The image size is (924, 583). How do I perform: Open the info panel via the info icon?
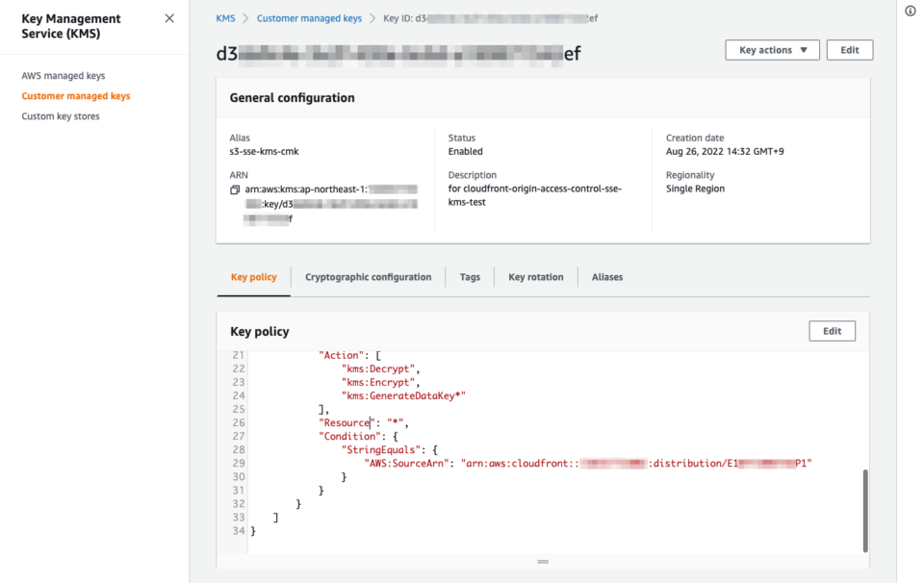[x=911, y=12]
